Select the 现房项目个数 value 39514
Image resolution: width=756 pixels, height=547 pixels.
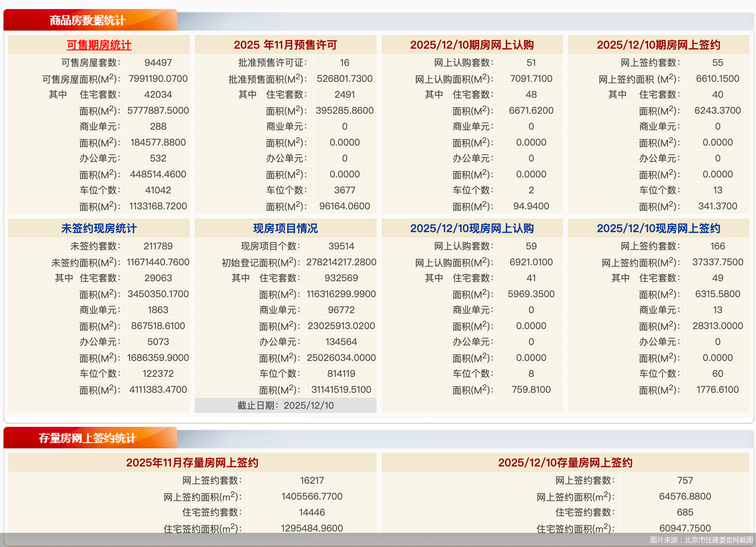[341, 246]
